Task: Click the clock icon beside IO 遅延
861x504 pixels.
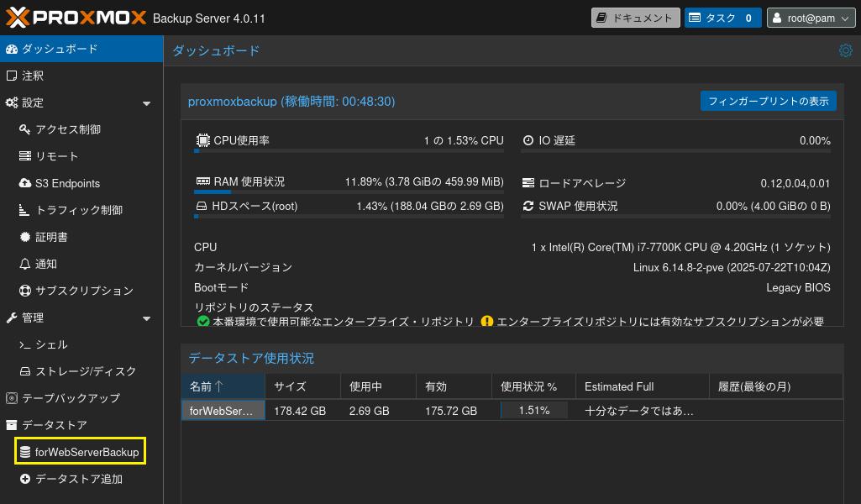Action: point(528,140)
